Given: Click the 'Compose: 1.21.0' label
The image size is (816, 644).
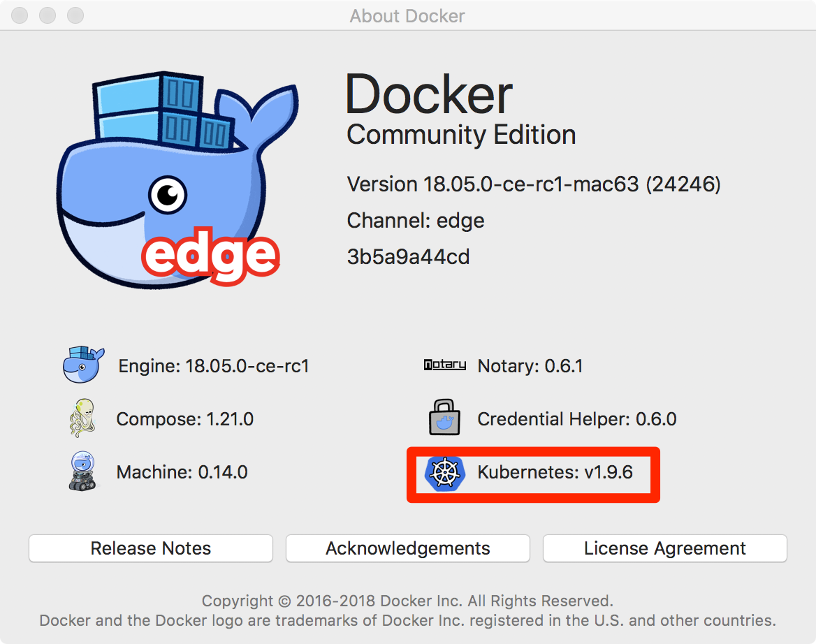Looking at the screenshot, I should point(184,419).
